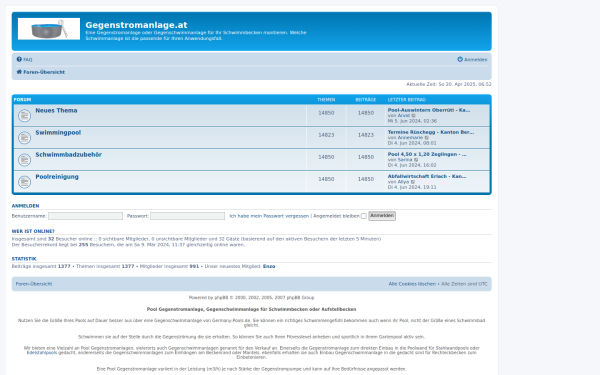View profile of user Sarina
Viewport: 600px width, 375px height.
point(405,160)
